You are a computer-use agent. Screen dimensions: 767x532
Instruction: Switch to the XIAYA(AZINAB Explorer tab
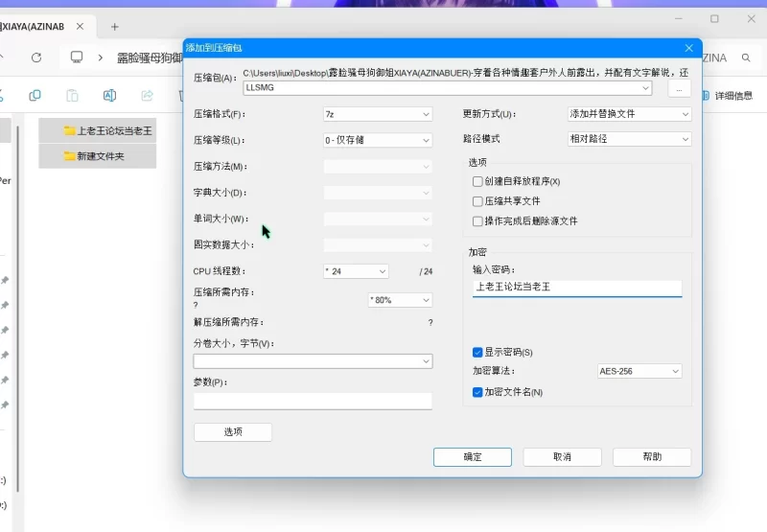(33, 27)
